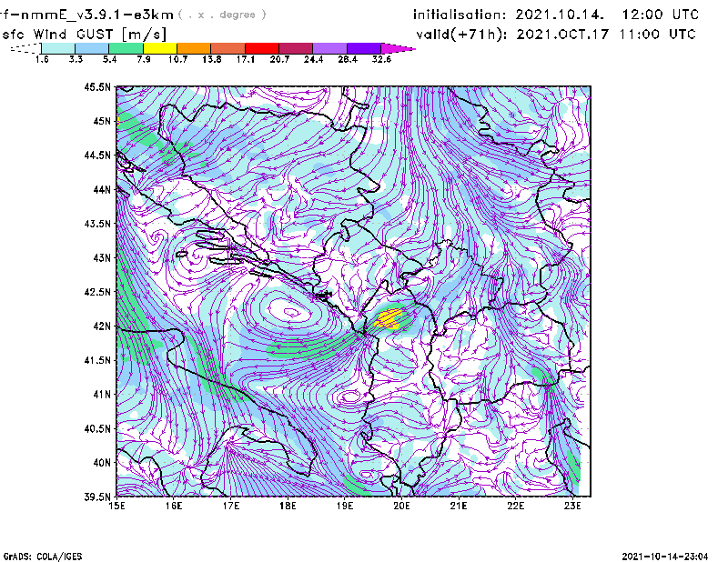Viewport: 728px width, 562px height.
Task: Click the '45N' latitude label
Action: click(102, 121)
